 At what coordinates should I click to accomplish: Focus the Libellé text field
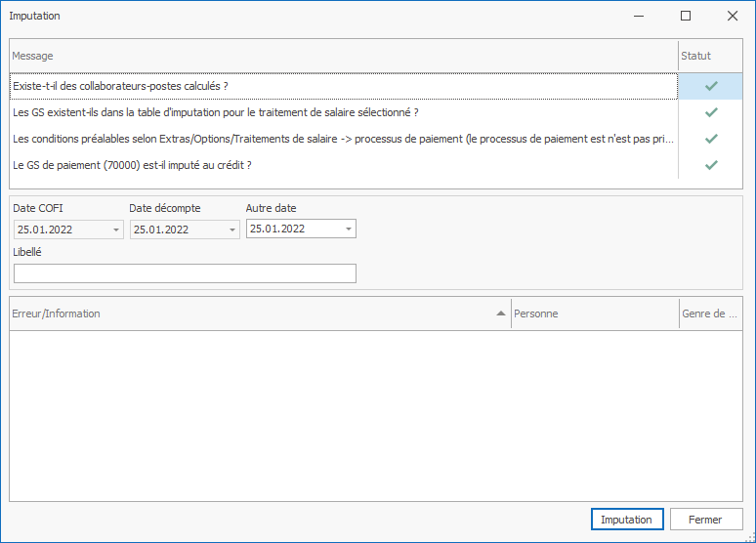[185, 273]
